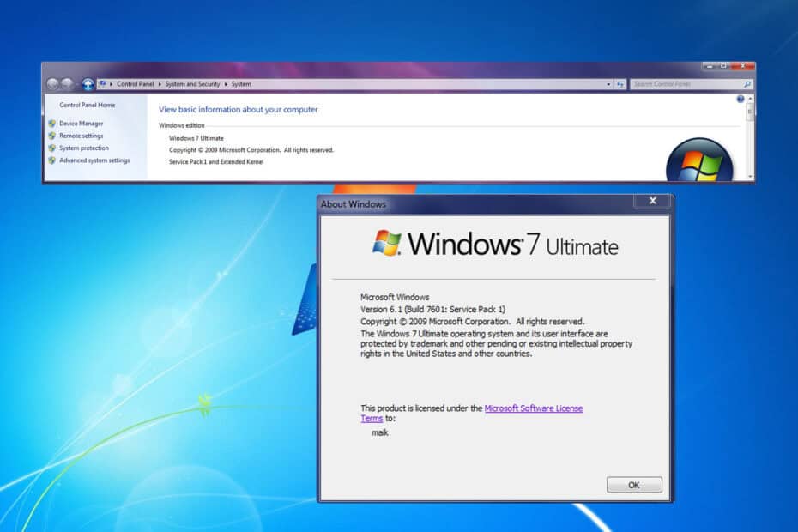This screenshot has height=532, width=798.
Task: Click the Windows flag logo image
Action: (697, 159)
